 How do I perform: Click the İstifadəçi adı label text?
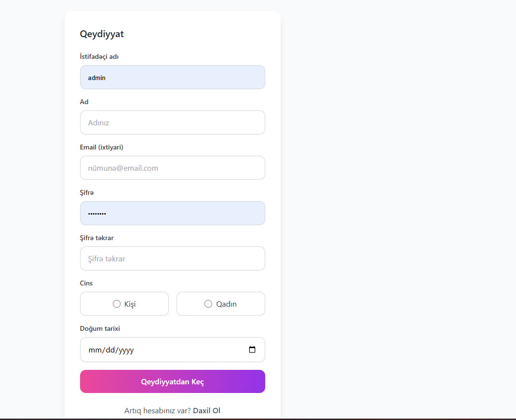(99, 56)
